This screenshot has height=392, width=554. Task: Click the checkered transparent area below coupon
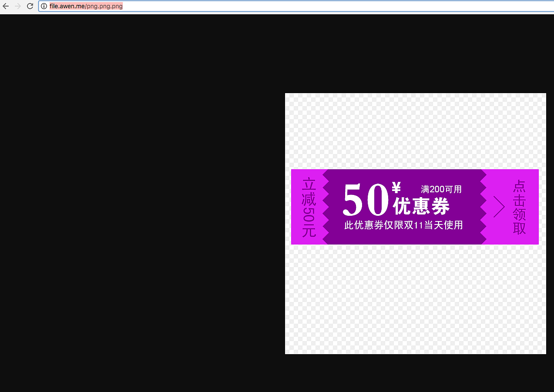(415, 299)
